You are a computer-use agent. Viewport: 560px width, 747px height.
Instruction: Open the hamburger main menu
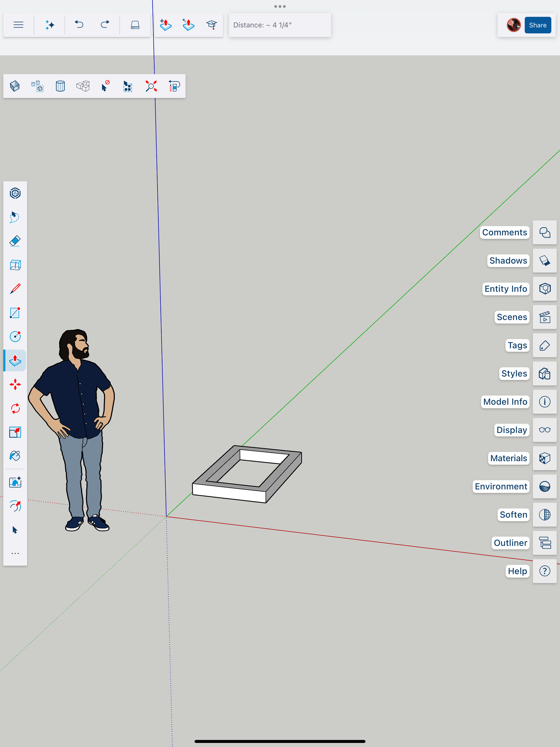(18, 25)
